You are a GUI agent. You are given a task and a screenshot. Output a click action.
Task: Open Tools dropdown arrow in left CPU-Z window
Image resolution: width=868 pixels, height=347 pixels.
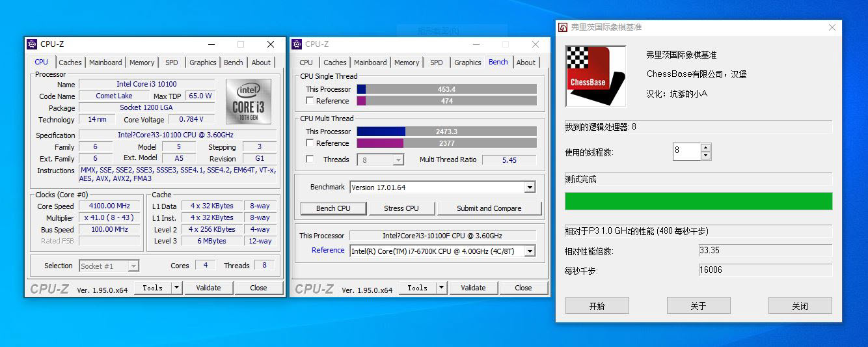point(177,288)
